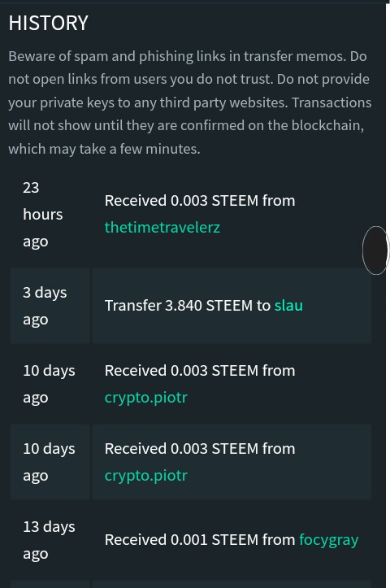Select the first 10 days ago timestamp

tap(49, 384)
